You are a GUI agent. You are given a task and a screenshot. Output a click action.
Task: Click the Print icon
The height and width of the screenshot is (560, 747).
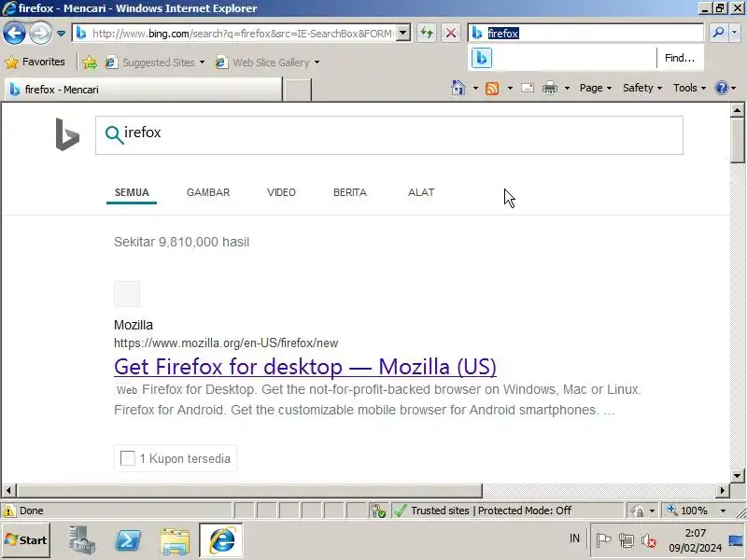click(550, 88)
